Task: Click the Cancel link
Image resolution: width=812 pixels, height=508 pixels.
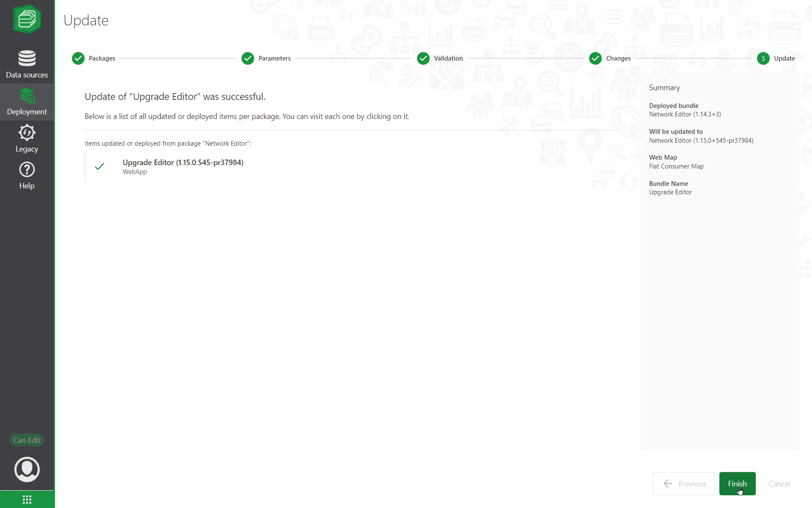Action: coord(779,483)
